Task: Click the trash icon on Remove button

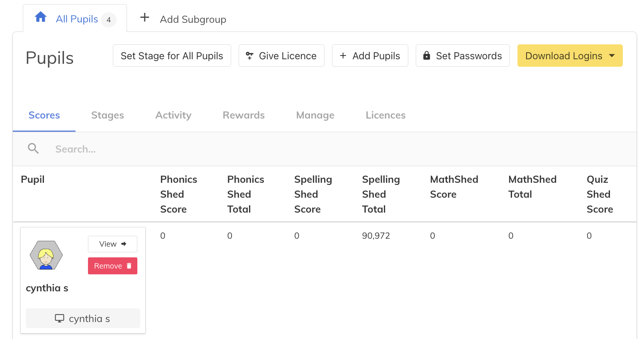Action: (x=129, y=266)
